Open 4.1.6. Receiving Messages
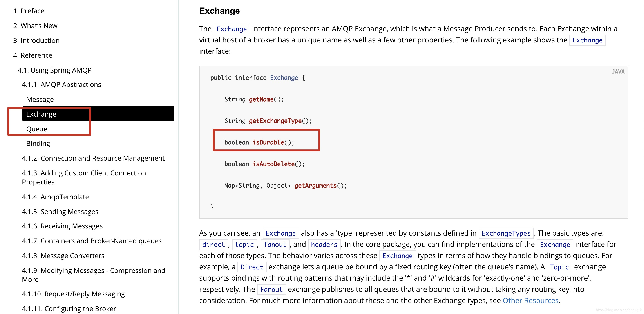 tap(62, 226)
